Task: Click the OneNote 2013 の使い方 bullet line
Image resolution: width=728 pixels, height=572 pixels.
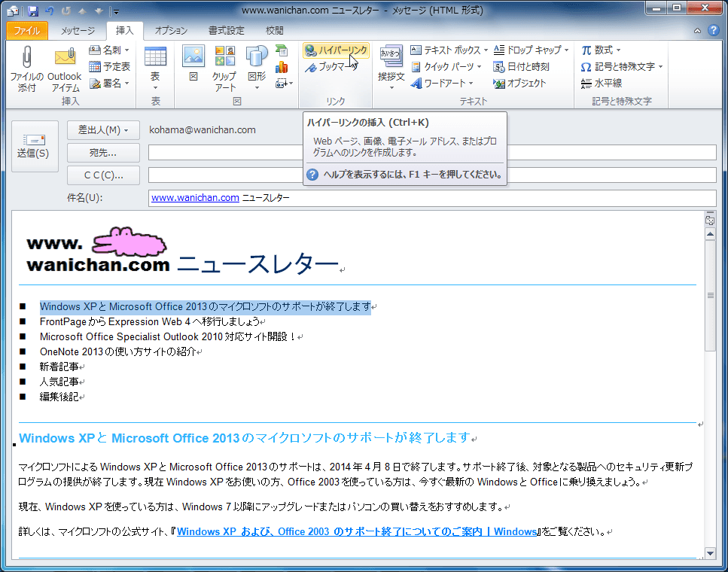Action: pyautogui.click(x=118, y=351)
